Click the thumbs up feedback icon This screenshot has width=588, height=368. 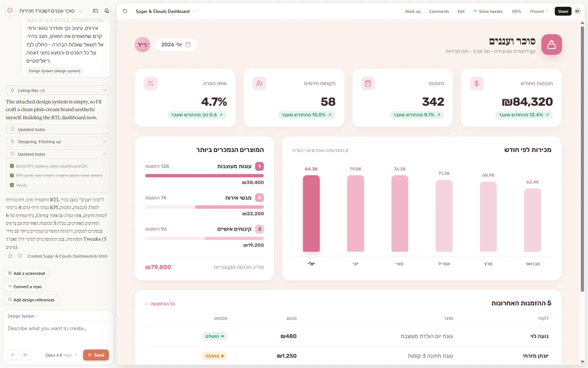[x=10, y=256]
